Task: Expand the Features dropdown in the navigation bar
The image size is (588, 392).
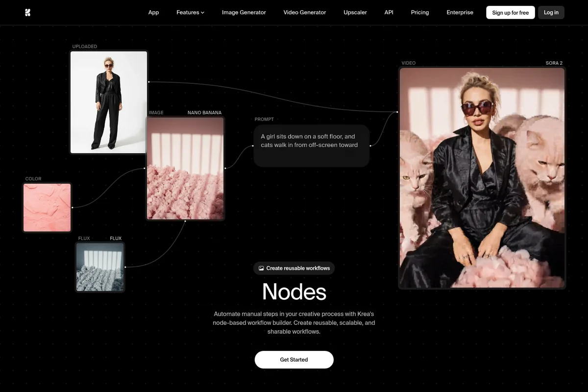Action: [190, 12]
